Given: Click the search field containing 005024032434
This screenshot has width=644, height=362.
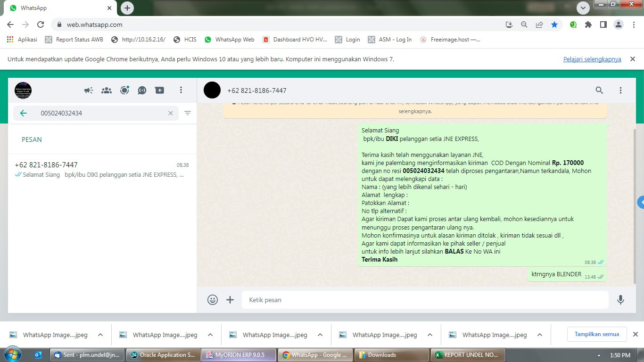Looking at the screenshot, I should (x=96, y=113).
